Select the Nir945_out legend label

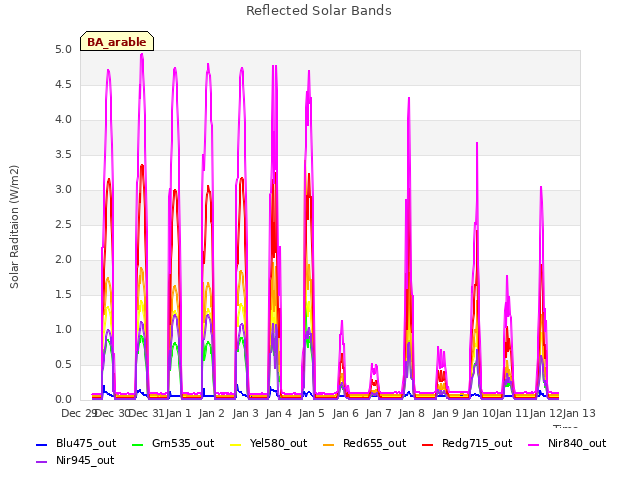85,460
